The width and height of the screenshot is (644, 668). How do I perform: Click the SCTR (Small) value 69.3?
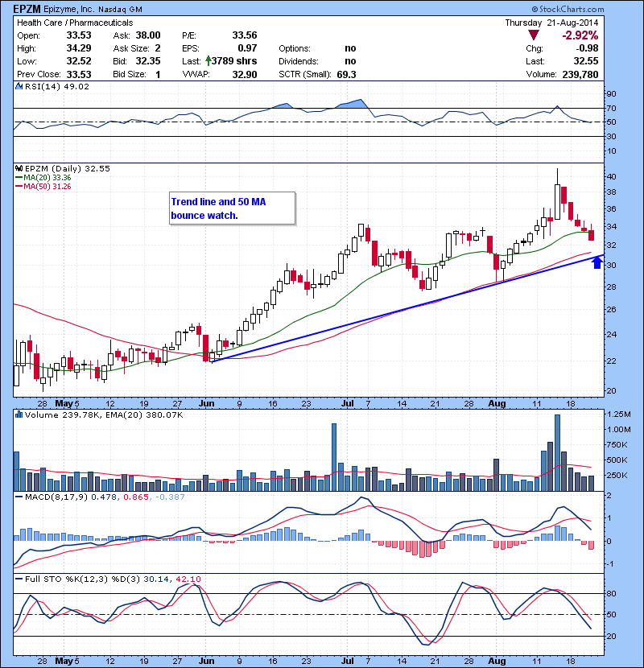(x=346, y=74)
